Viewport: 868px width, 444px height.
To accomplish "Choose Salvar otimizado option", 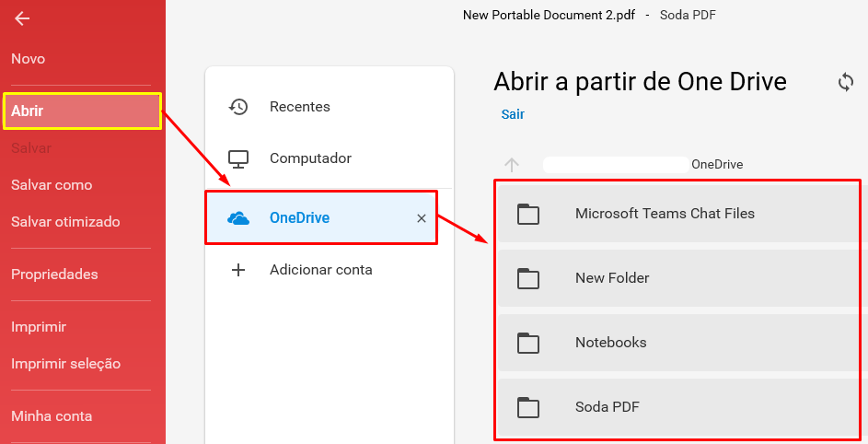I will pyautogui.click(x=65, y=222).
